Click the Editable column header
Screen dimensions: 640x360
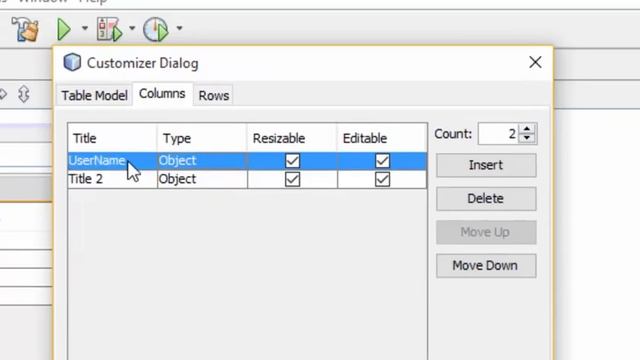(382, 138)
